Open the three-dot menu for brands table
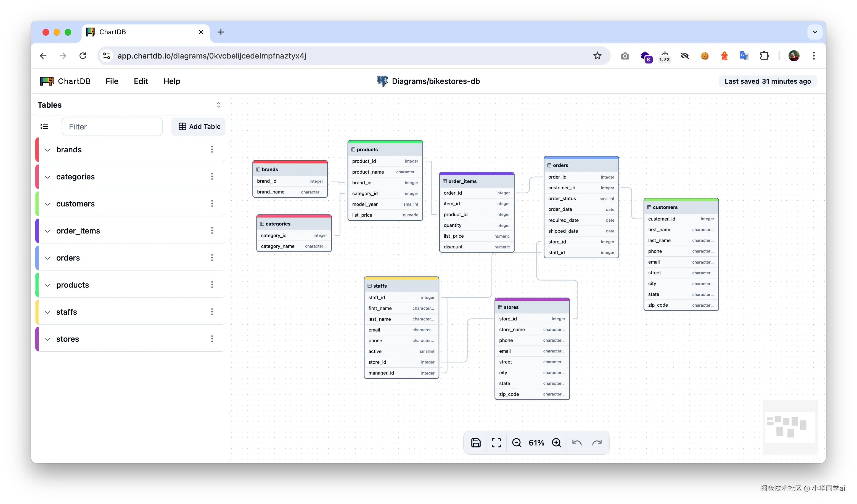 [212, 149]
